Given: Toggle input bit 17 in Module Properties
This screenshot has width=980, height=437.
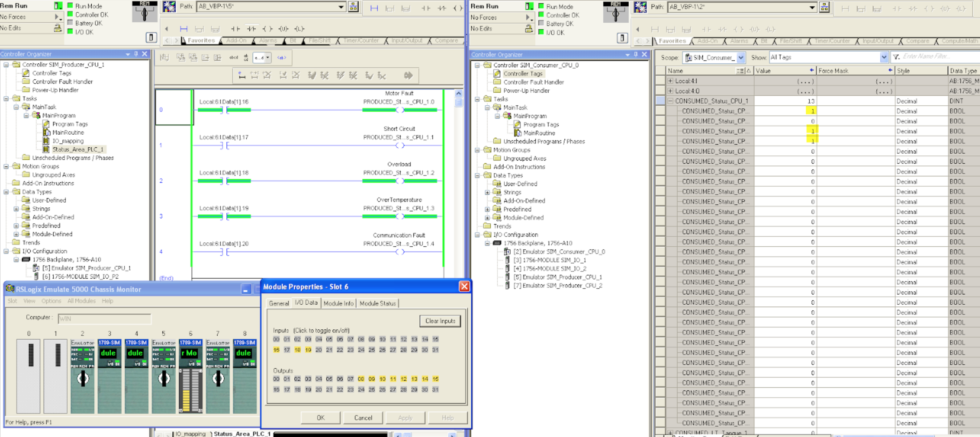Looking at the screenshot, I should pos(287,350).
